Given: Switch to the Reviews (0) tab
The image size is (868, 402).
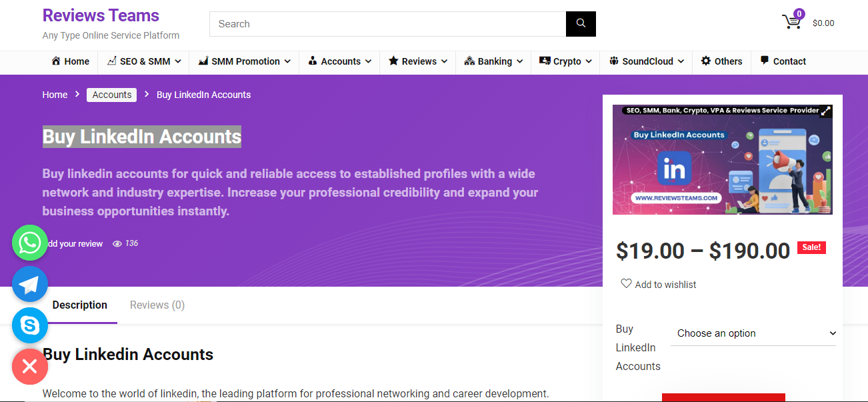Looking at the screenshot, I should click(x=157, y=305).
